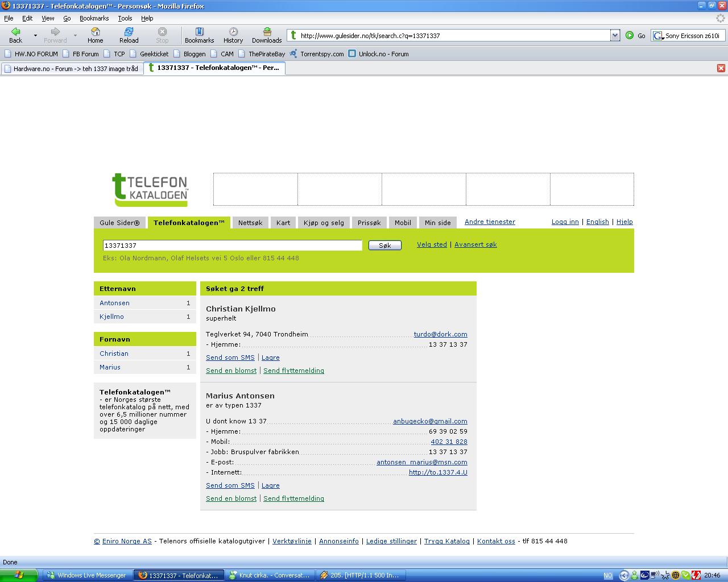Screen dimensions: 728x582
Task: Open CAM bookmark
Action: point(222,54)
